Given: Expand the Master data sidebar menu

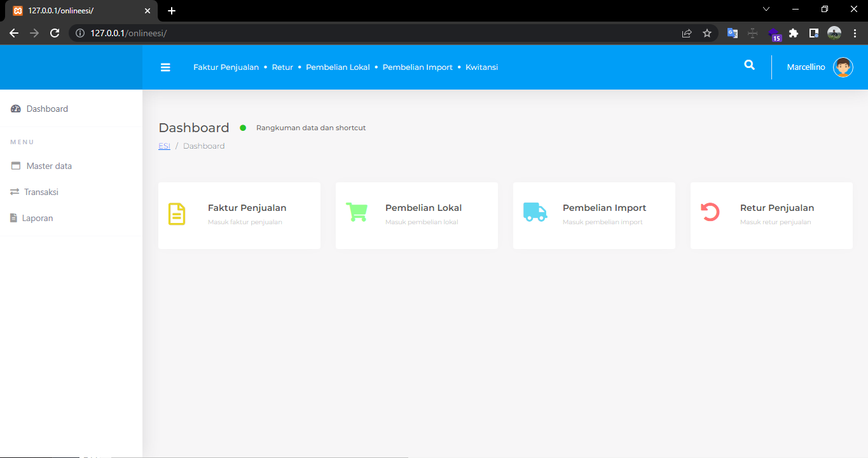Looking at the screenshot, I should point(49,166).
